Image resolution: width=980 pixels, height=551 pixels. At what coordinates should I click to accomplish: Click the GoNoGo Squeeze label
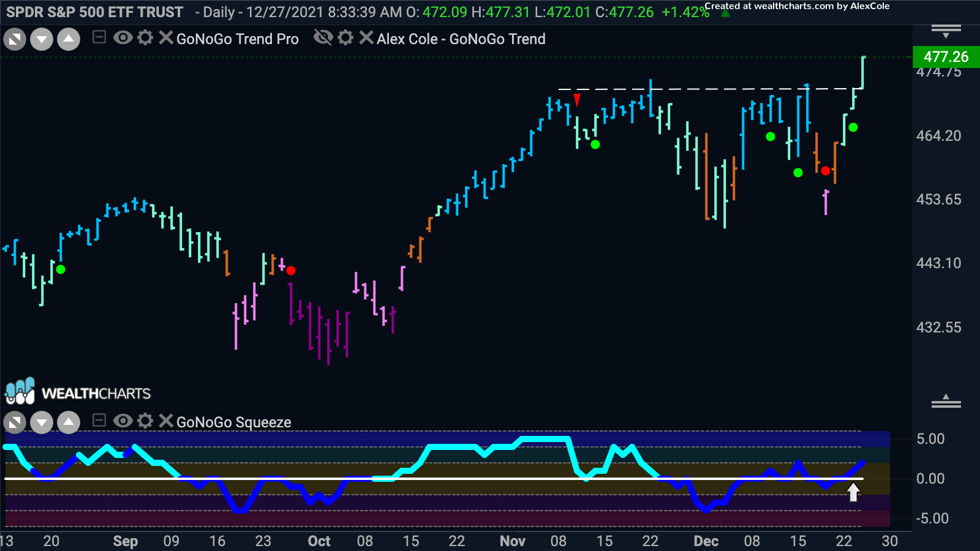click(x=234, y=422)
